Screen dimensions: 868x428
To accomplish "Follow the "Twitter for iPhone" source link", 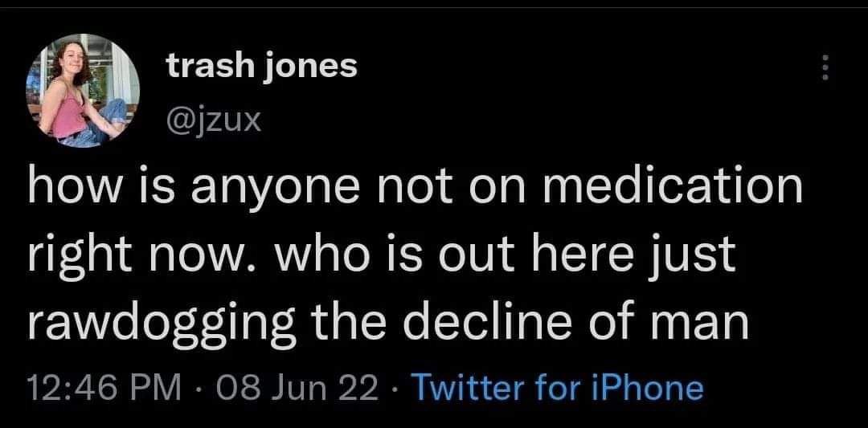I will tap(557, 389).
